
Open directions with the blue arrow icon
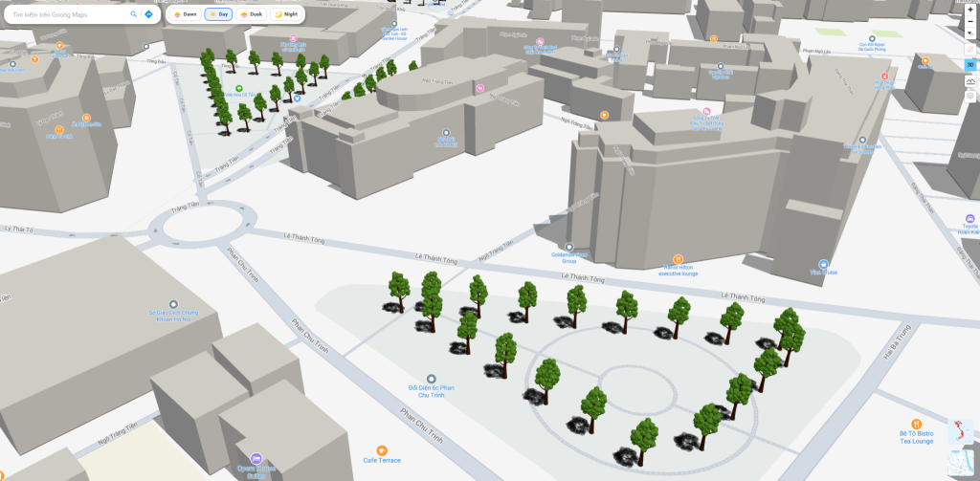[148, 14]
